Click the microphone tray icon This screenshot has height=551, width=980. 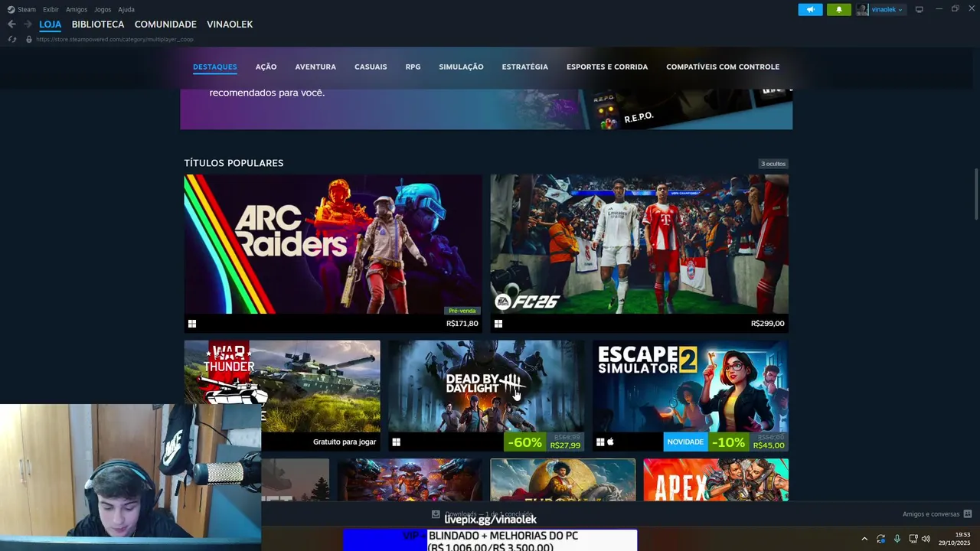(x=897, y=539)
